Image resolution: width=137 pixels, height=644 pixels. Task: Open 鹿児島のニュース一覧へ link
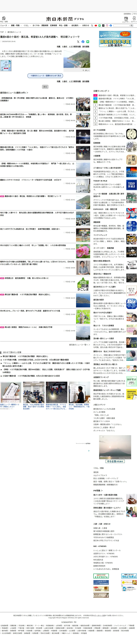coord(80,344)
